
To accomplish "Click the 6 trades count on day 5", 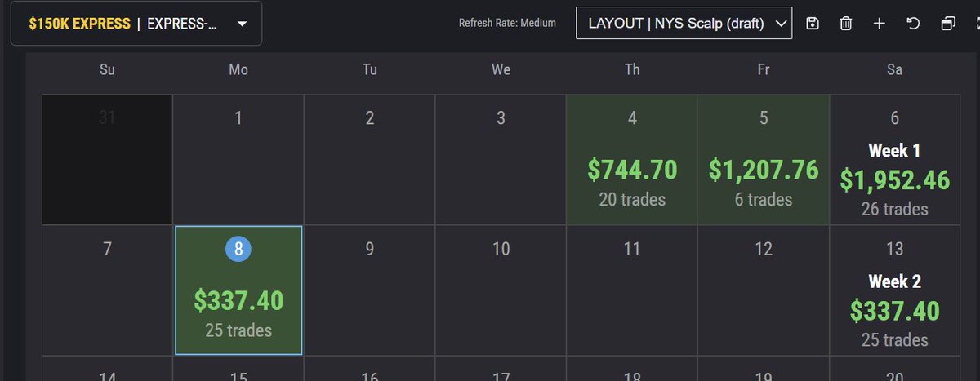I will (764, 199).
